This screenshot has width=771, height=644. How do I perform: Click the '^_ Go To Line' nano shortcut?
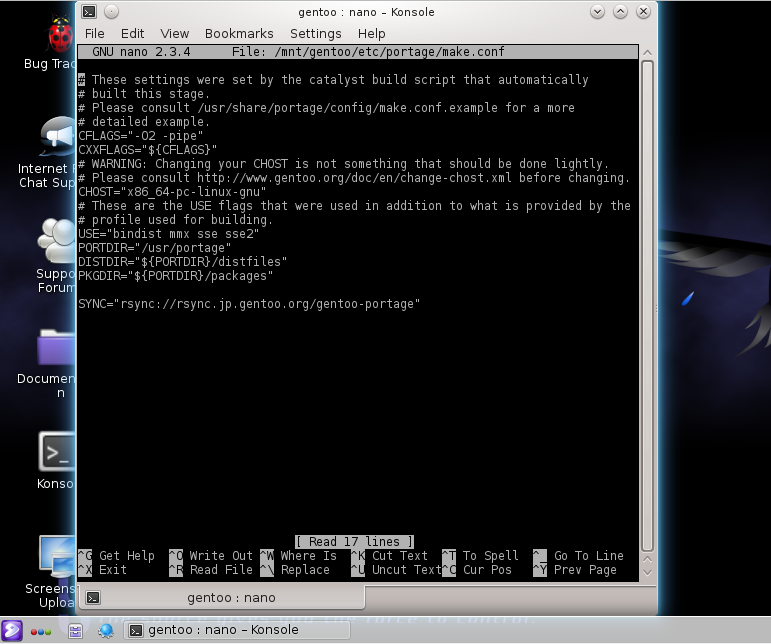(578, 556)
